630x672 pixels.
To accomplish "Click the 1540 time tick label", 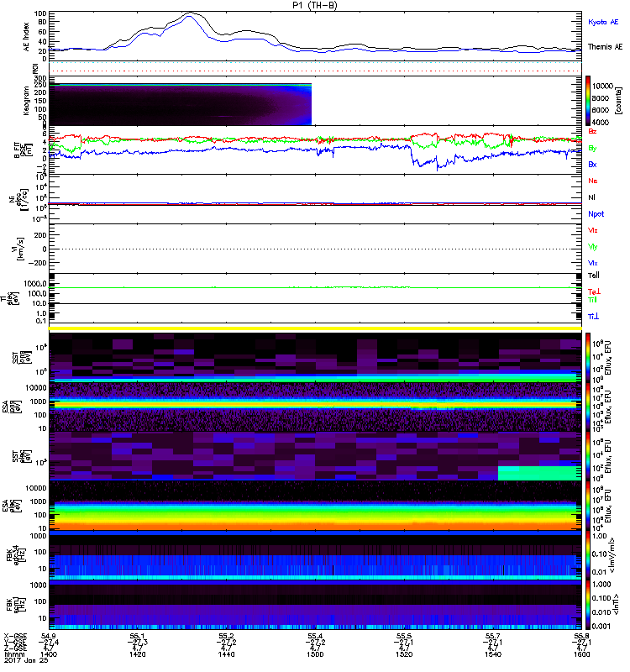I will coord(492,654).
